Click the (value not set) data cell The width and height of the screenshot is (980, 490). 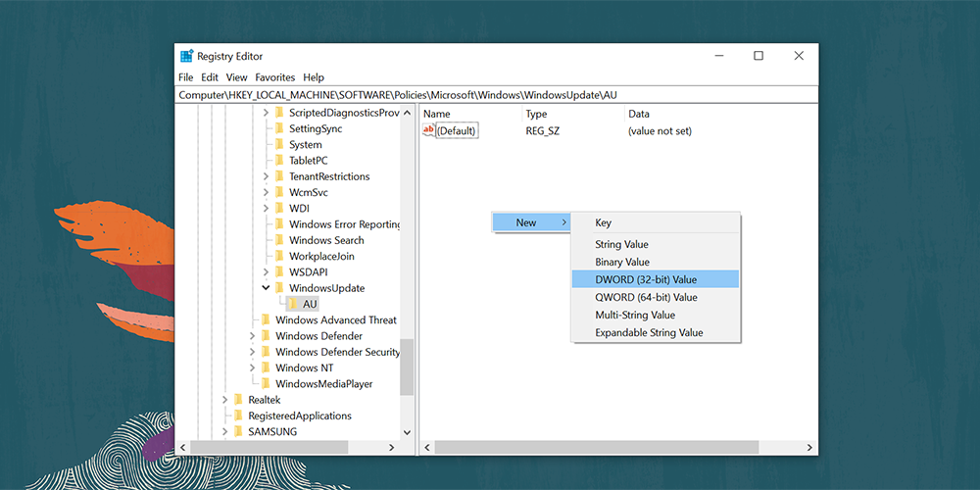tap(660, 131)
